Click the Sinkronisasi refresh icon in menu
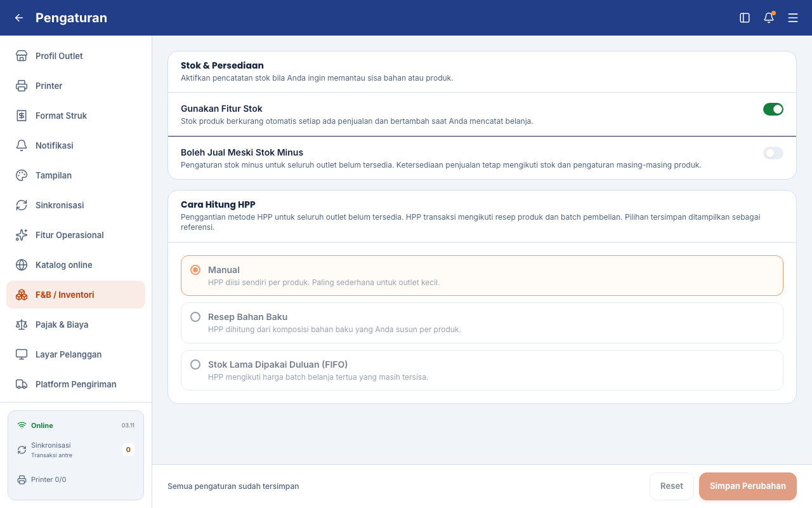812x508 pixels. pos(22,205)
